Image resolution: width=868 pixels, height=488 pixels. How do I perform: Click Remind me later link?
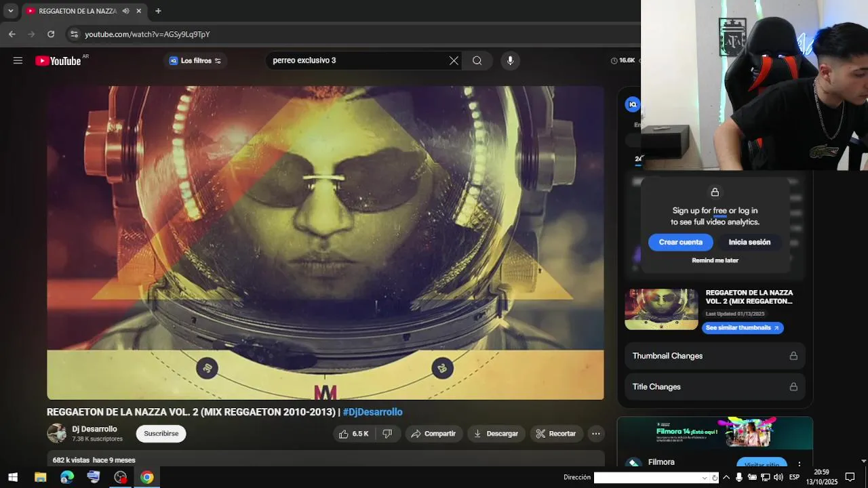click(715, 260)
